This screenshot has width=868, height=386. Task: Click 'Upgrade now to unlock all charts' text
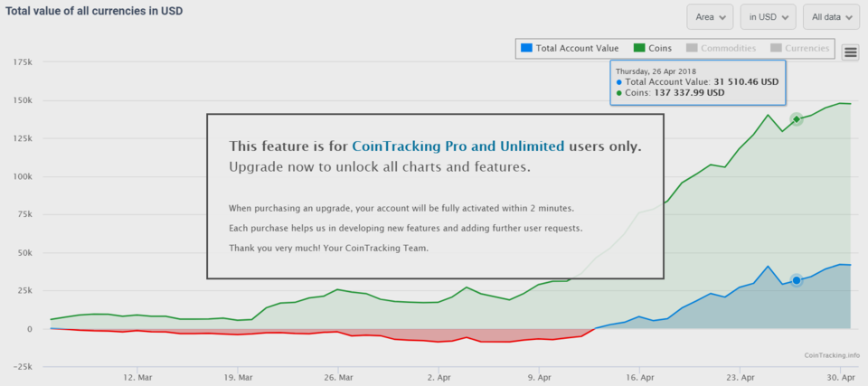click(x=380, y=167)
